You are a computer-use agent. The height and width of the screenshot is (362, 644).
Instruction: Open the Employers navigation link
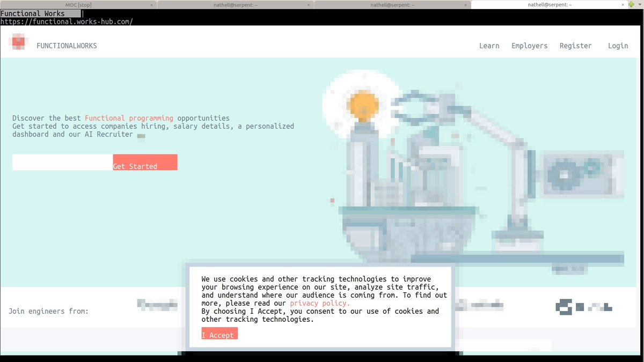click(529, 46)
